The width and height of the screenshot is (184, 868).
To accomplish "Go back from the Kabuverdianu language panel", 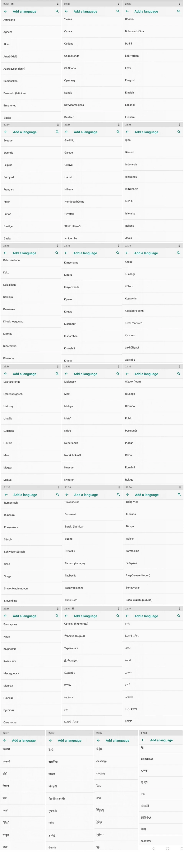I will point(5,253).
